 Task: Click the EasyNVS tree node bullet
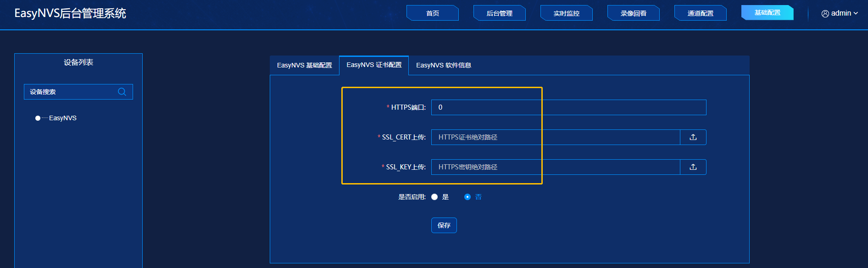(x=38, y=118)
